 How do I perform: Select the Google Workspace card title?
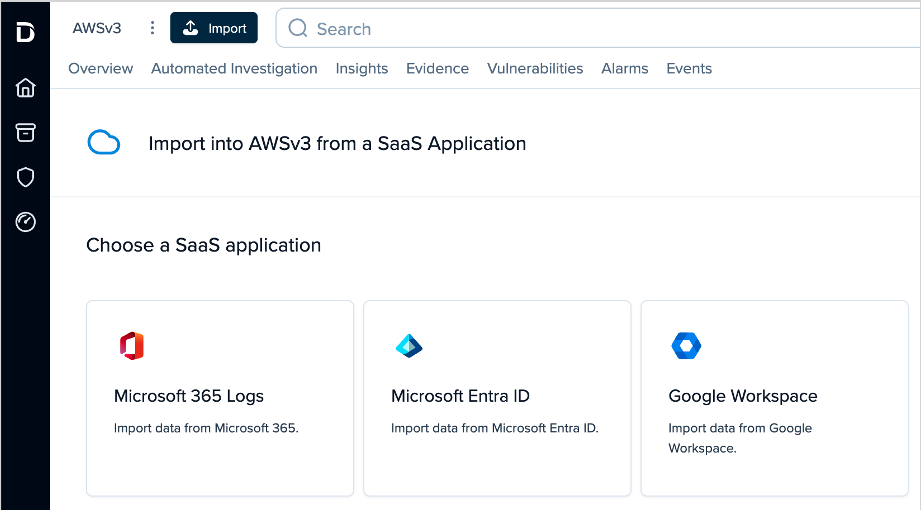point(742,396)
